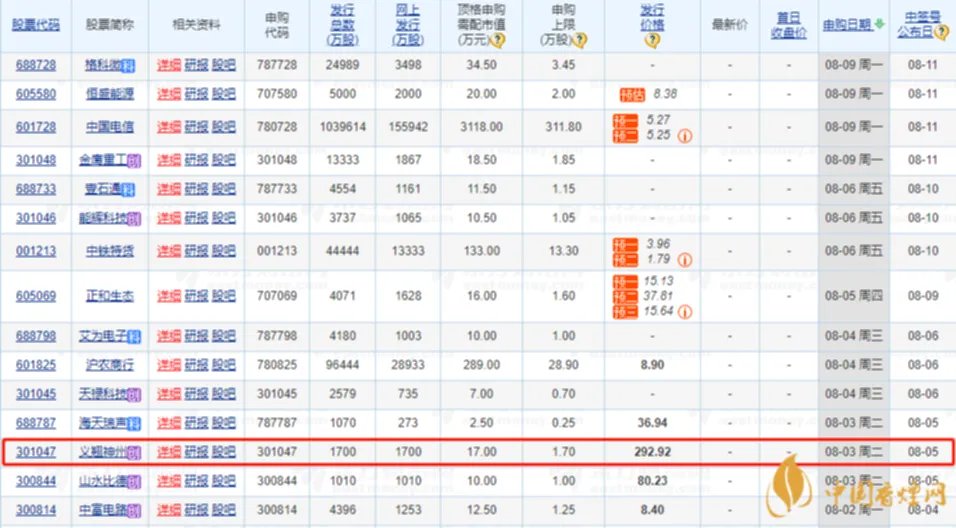
Task: Sort by 股票代码 column header
Action: pos(36,25)
